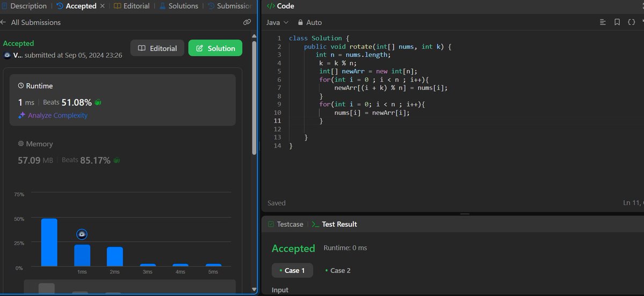The image size is (644, 296).
Task: Click the bookmark icon in the editor toolbar
Action: 617,22
